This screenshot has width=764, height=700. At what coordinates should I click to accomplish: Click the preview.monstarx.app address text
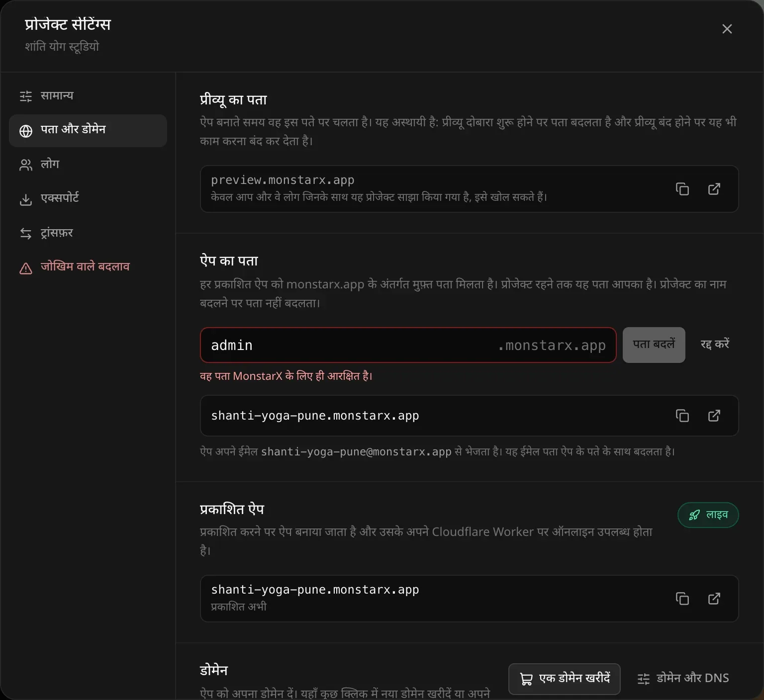click(x=283, y=180)
